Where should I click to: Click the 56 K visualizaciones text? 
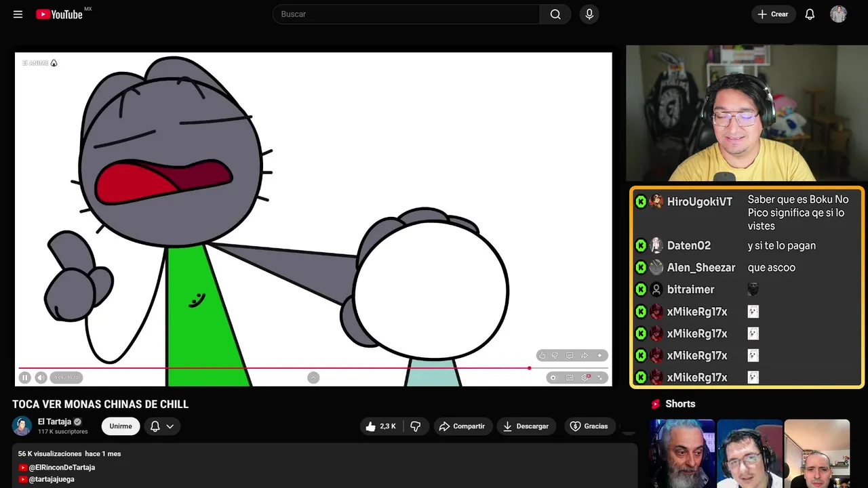tap(50, 453)
